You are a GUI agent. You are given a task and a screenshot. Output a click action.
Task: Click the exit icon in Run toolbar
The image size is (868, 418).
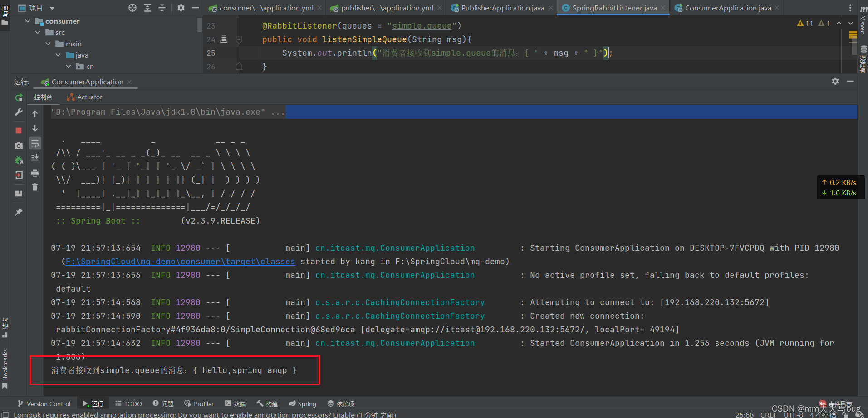[19, 175]
